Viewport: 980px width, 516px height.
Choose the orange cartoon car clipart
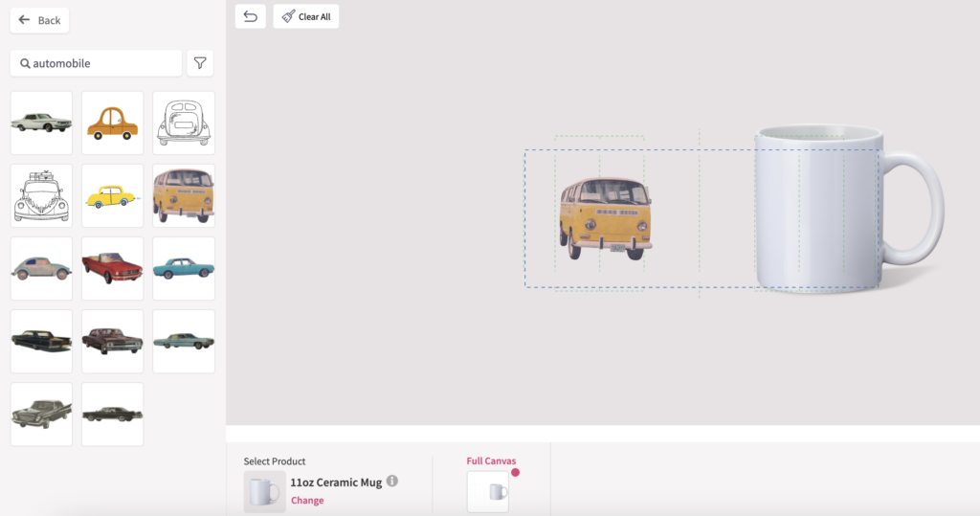click(113, 123)
